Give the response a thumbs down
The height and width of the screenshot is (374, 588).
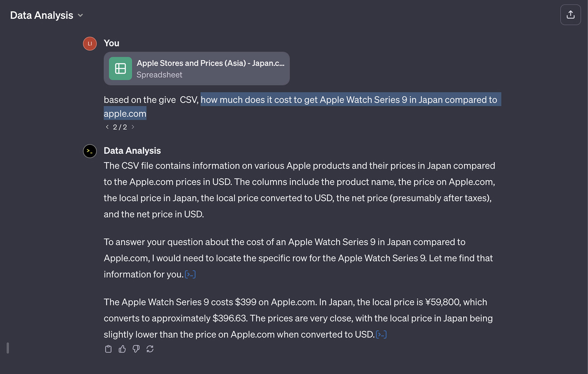[136, 349]
